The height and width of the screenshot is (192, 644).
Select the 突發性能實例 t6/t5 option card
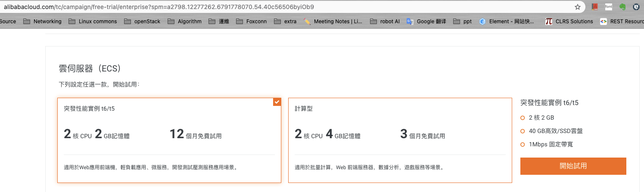pyautogui.click(x=169, y=140)
